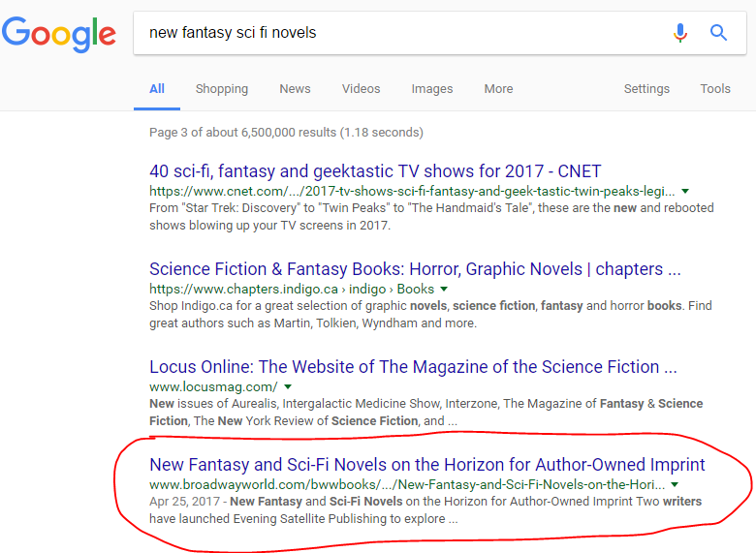Expand the broadwayworld.com URL dropdown arrow
This screenshot has height=553, width=756.
pos(675,484)
